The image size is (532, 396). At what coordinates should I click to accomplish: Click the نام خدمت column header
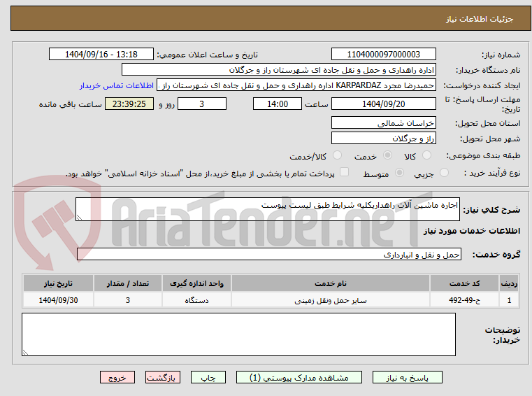(331, 283)
